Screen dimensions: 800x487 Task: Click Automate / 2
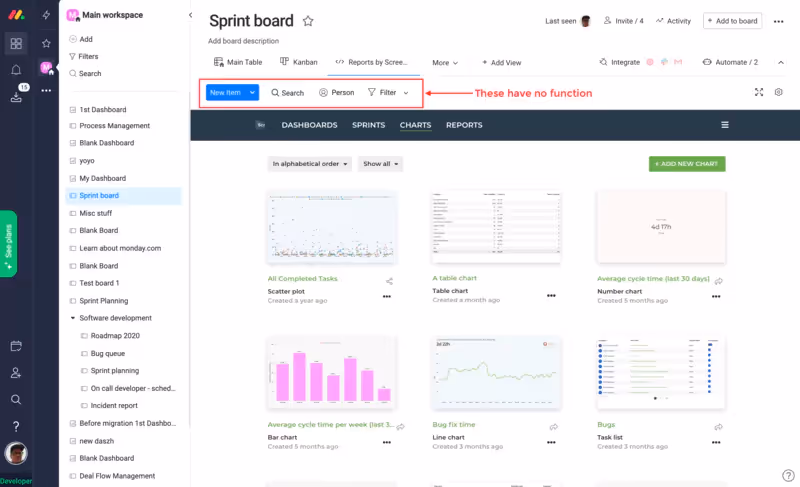730,62
